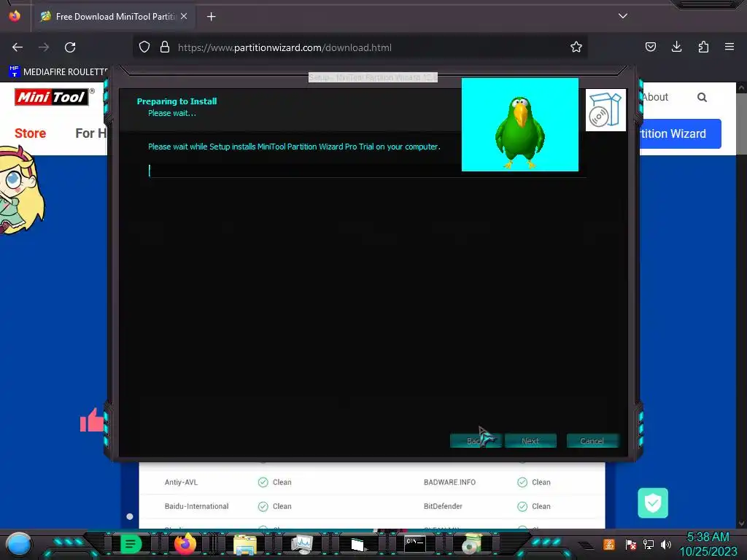
Task: Click the BADWARE.INFO scan result label
Action: point(449,482)
